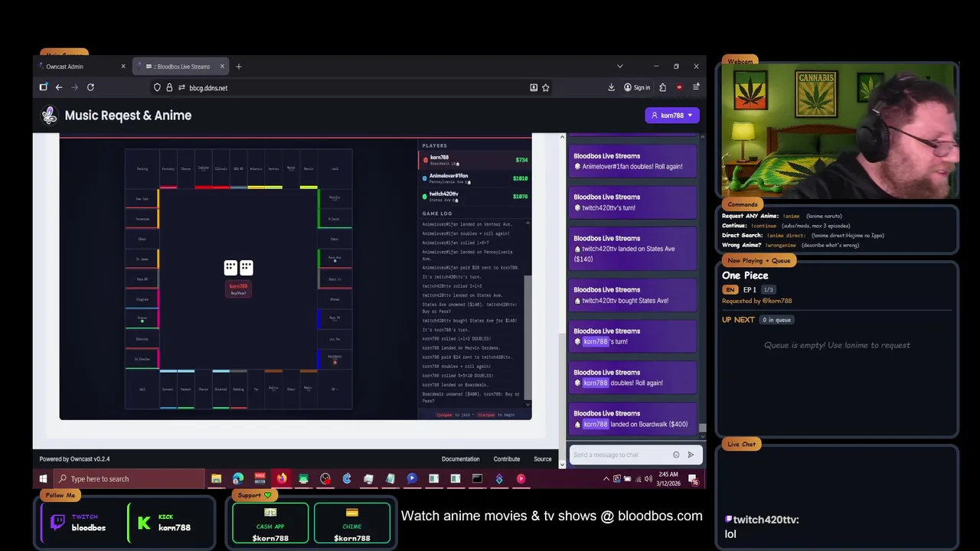Open the Firefox sidebar toggle icon
This screenshot has height=551, width=980.
click(x=44, y=87)
